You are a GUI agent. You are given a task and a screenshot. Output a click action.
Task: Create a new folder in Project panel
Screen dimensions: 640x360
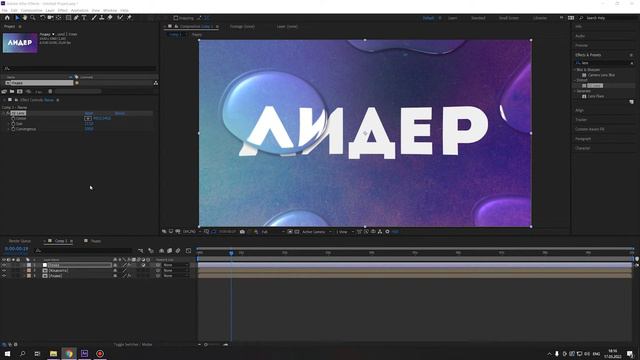click(x=12, y=91)
